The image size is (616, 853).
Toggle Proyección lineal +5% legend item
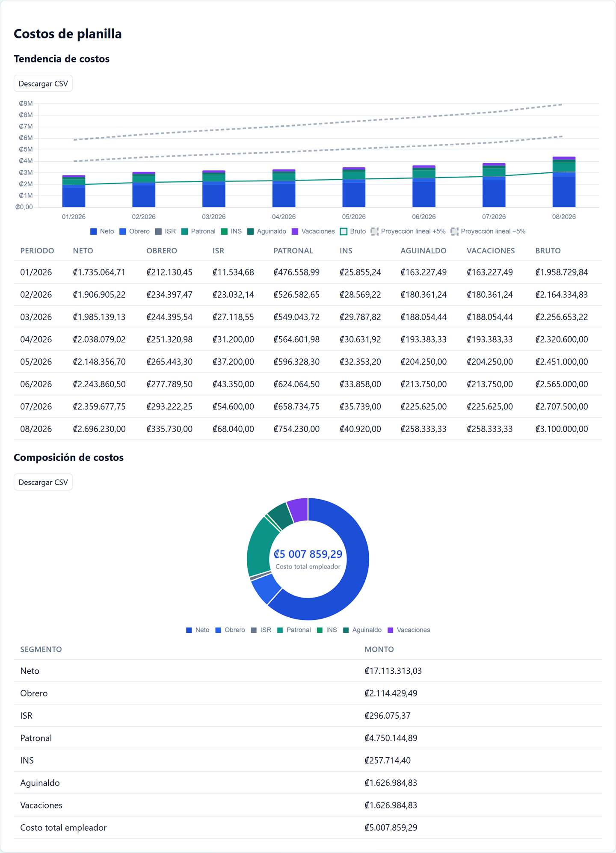tap(409, 231)
